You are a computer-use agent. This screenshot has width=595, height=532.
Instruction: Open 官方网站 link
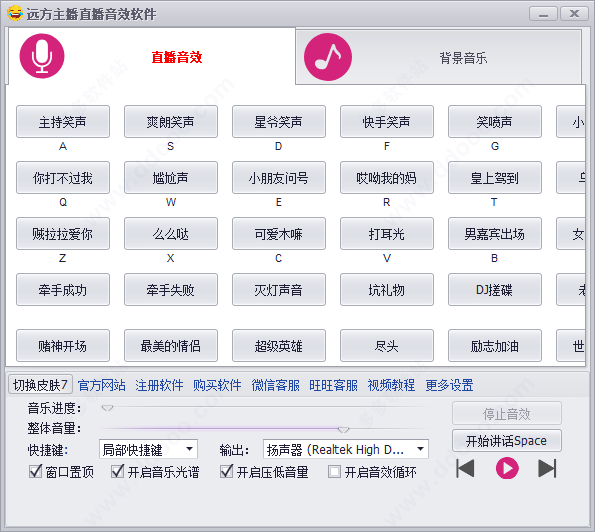101,385
